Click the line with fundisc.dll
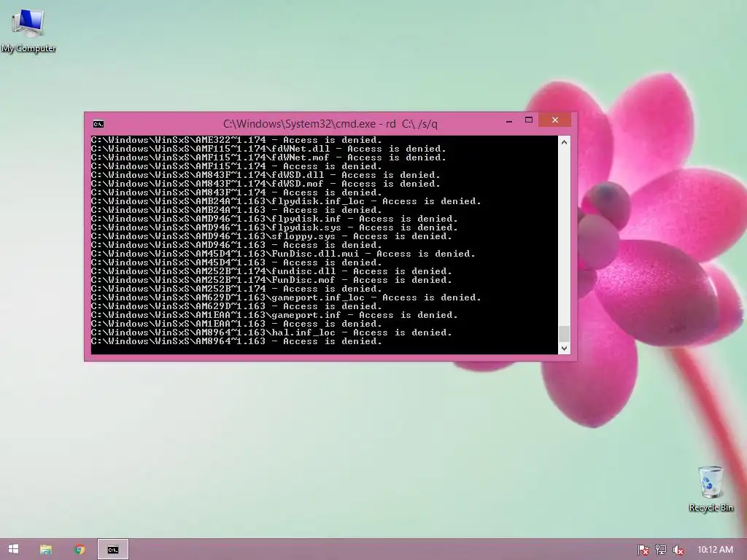Image resolution: width=747 pixels, height=560 pixels. 271,271
